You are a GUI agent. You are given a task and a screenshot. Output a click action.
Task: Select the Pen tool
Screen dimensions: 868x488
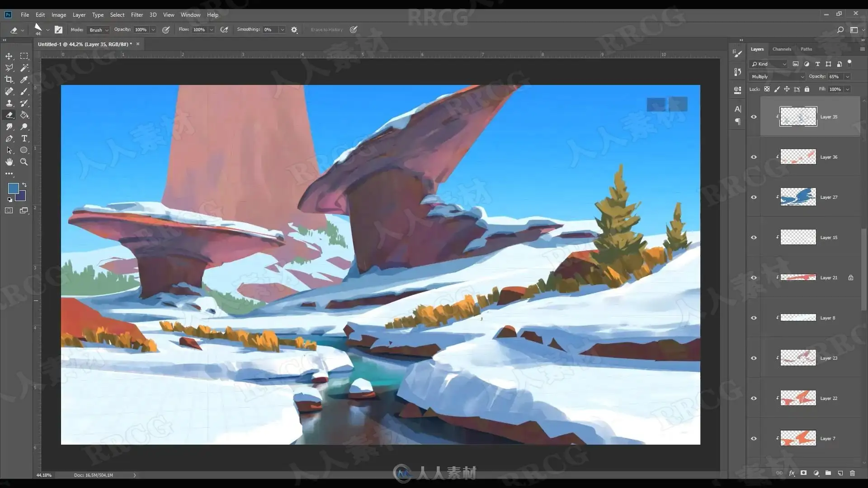pyautogui.click(x=9, y=139)
